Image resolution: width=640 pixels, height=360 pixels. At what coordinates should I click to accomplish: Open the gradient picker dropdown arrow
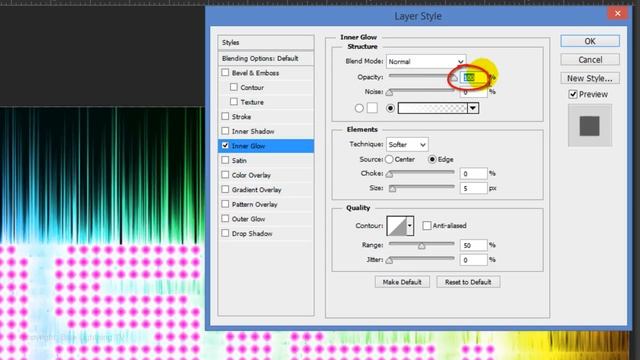(x=473, y=108)
